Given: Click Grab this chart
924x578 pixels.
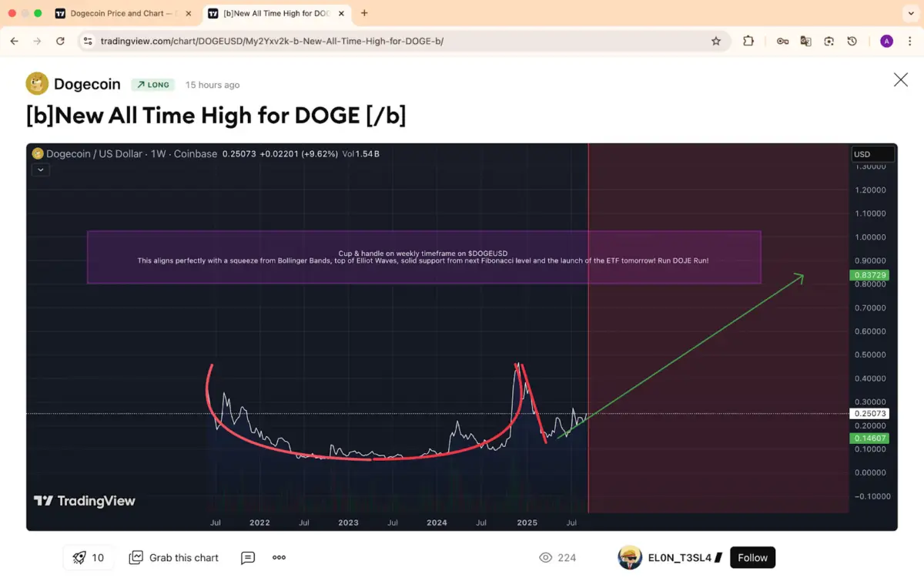Looking at the screenshot, I should (x=174, y=558).
